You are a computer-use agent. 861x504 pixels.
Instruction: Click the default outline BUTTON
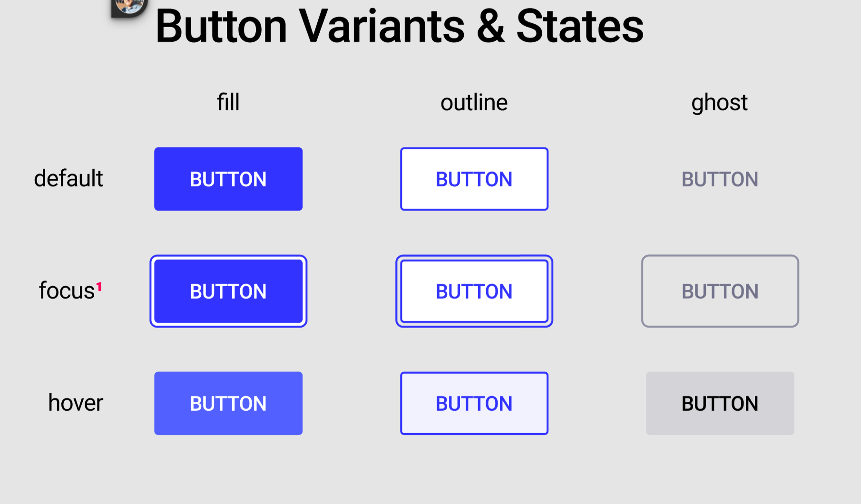(x=474, y=179)
